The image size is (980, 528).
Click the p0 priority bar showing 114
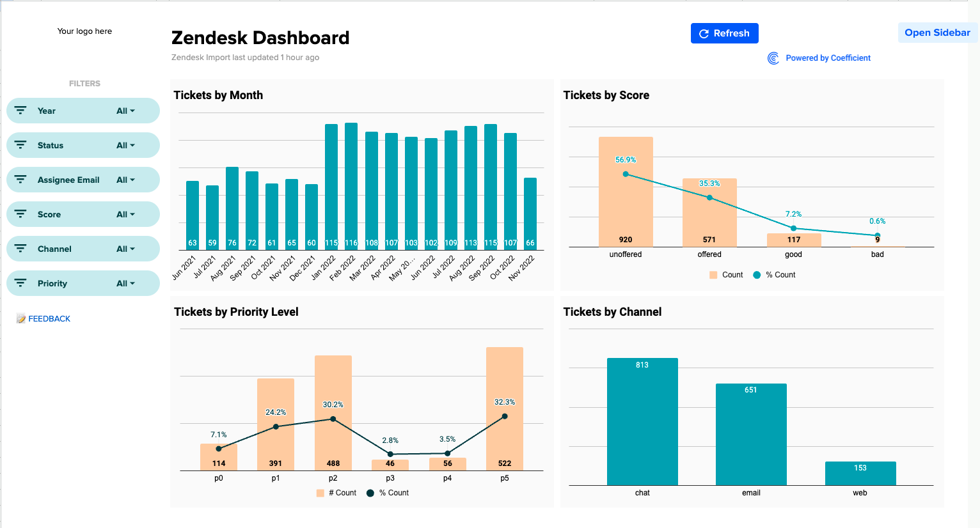pos(219,457)
